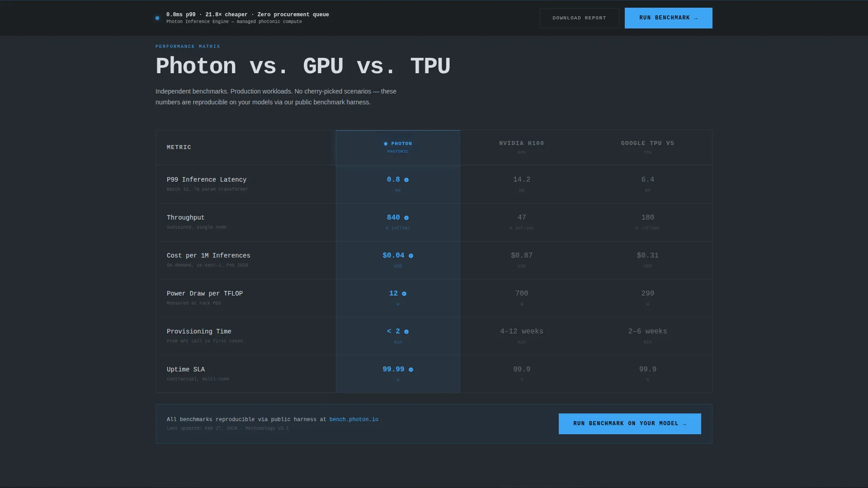
Task: Click Run Benchmark On Your Model button
Action: pyautogui.click(x=630, y=424)
